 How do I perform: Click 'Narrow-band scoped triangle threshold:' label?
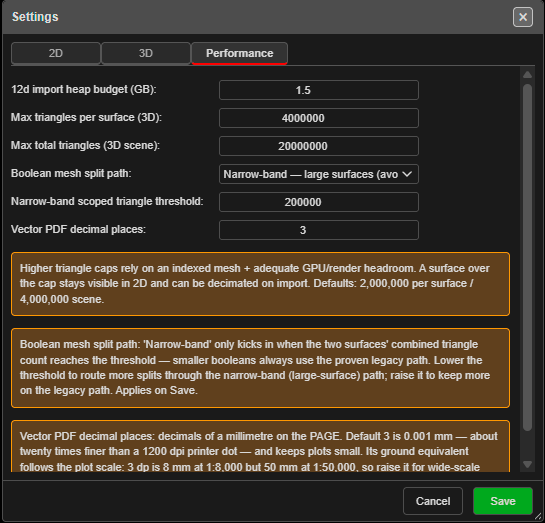[x=107, y=201]
